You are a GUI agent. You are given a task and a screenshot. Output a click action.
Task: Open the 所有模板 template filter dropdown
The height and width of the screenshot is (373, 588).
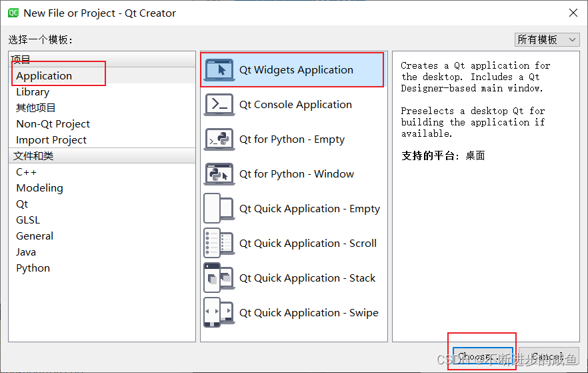click(x=547, y=39)
